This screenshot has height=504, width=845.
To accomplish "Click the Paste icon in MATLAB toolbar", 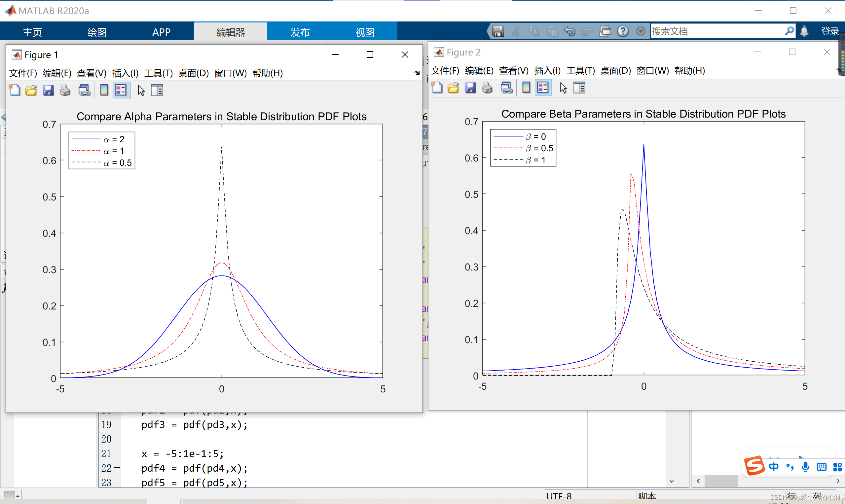I will coord(552,31).
